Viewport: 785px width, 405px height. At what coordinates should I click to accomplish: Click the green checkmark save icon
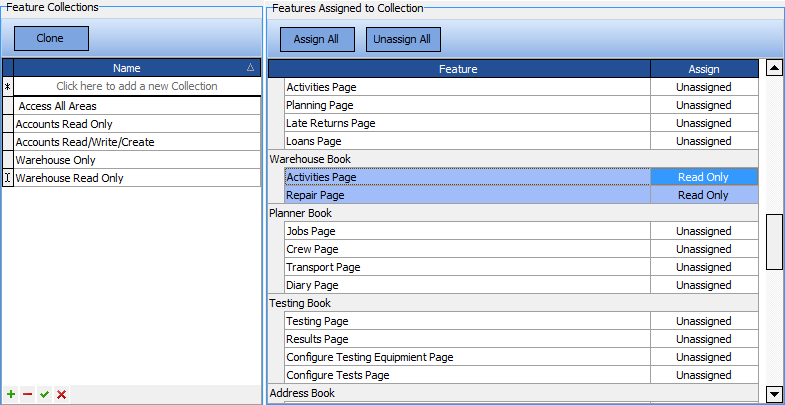44,395
